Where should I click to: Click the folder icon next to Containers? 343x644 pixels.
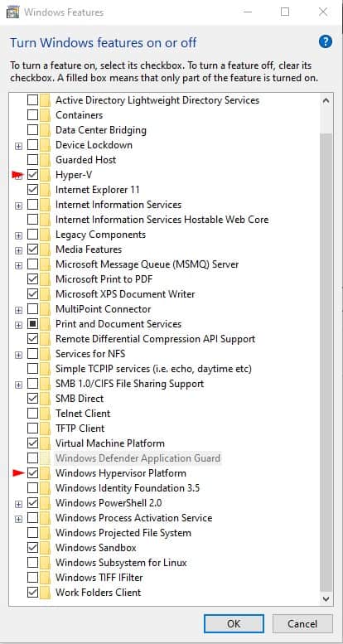click(x=46, y=115)
